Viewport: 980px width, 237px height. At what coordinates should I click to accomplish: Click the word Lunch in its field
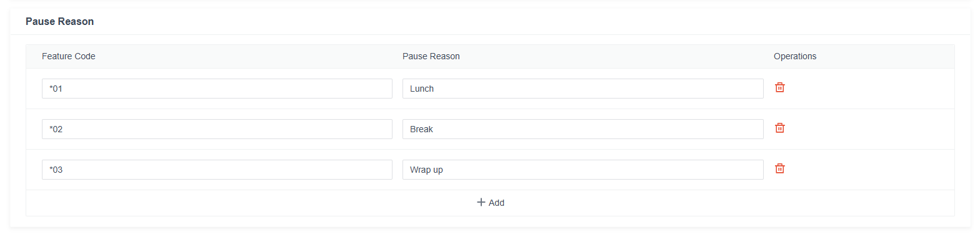[422, 89]
